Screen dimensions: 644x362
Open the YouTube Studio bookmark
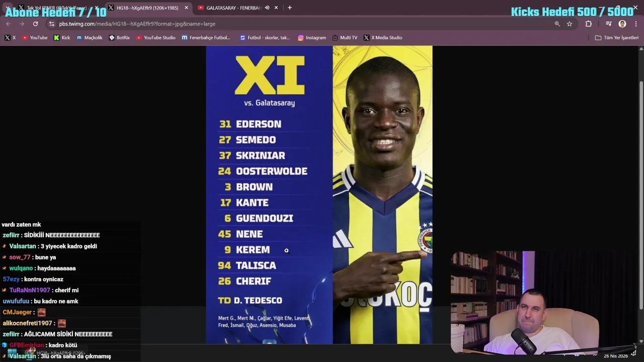[155, 38]
